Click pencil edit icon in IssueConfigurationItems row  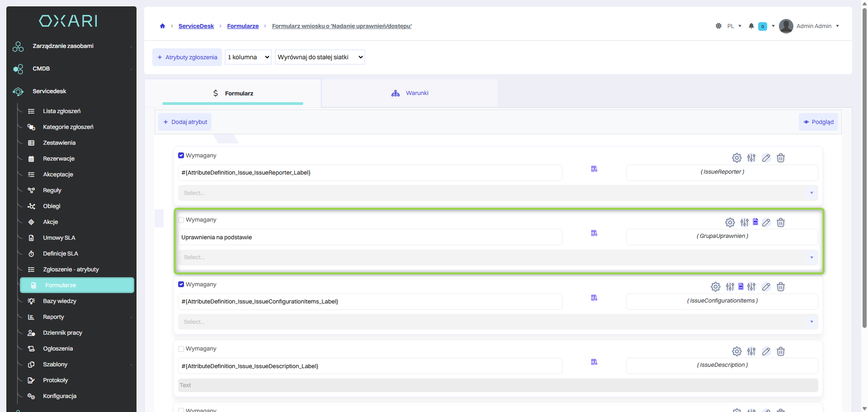point(766,287)
